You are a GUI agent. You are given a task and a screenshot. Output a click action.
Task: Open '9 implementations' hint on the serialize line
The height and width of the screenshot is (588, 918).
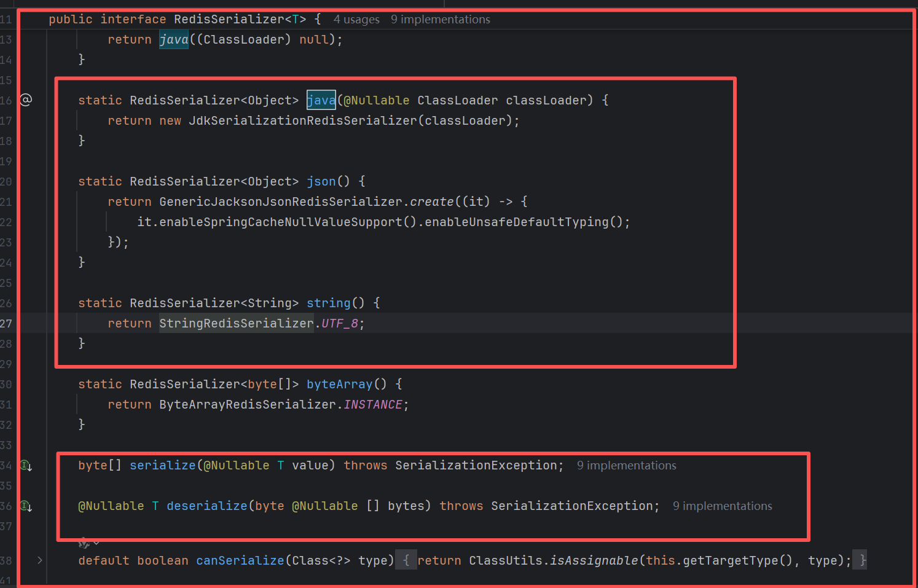(626, 466)
